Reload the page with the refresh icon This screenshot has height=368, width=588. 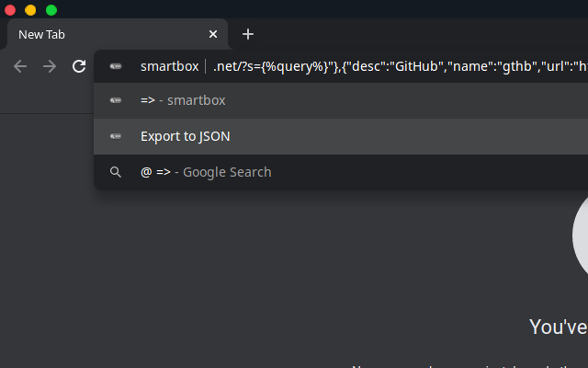[x=79, y=66]
